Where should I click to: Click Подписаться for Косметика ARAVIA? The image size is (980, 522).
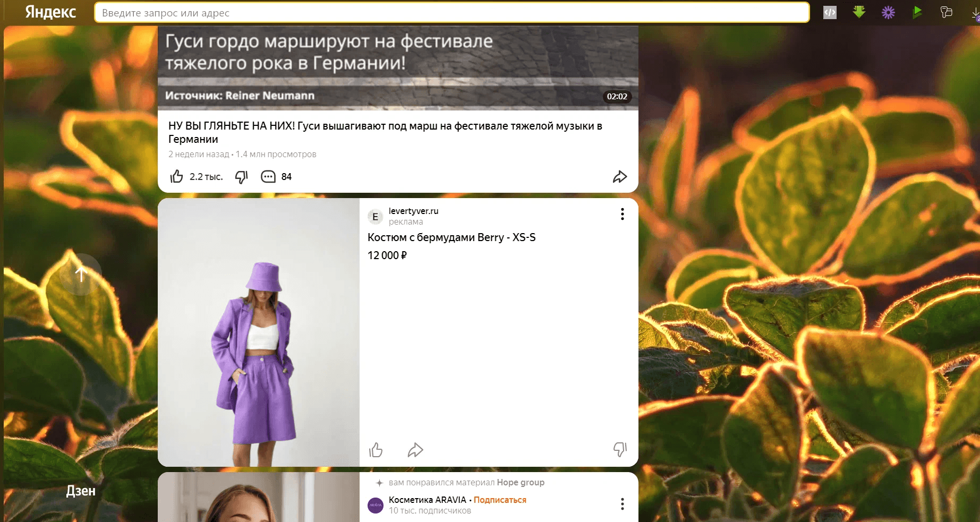click(x=500, y=500)
